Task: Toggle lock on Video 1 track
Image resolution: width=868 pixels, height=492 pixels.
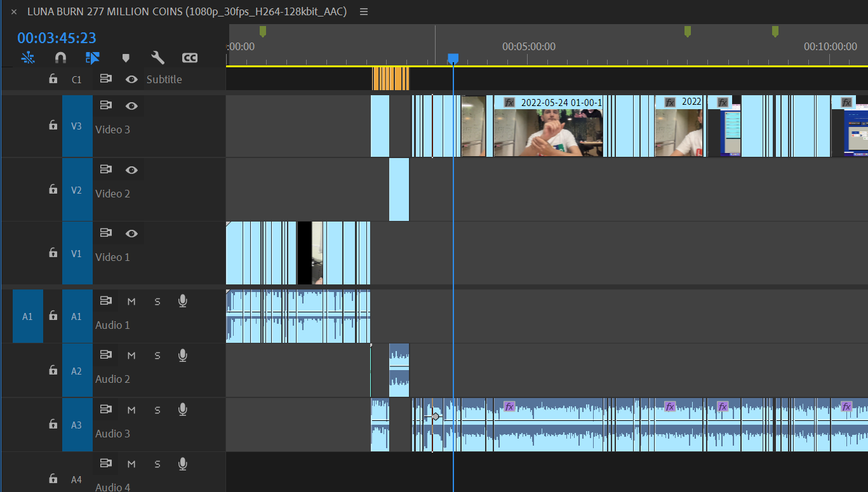Action: point(53,253)
